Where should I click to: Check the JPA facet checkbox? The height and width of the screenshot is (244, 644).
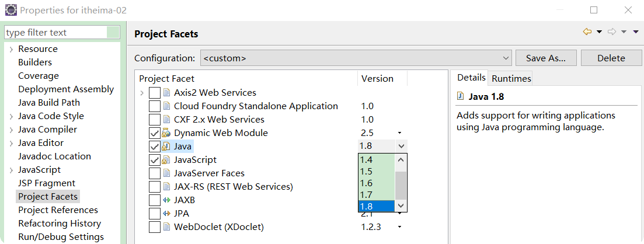coord(154,214)
